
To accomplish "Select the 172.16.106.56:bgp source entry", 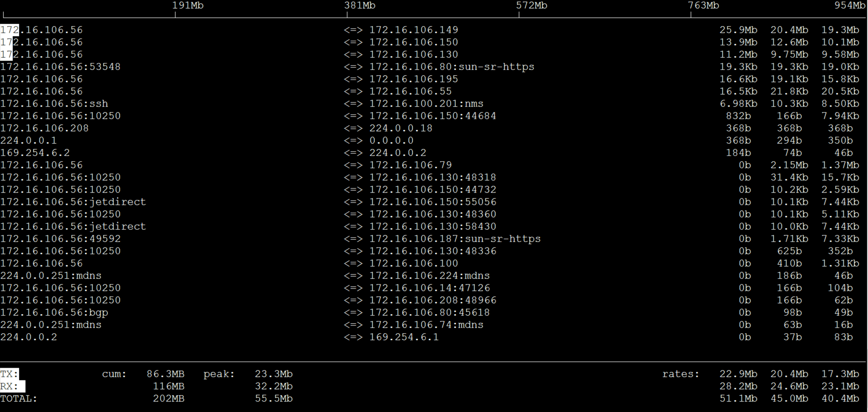I will coord(54,313).
